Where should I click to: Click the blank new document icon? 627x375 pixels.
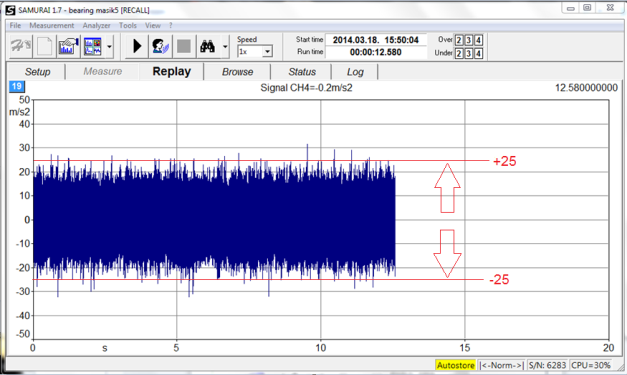[44, 46]
